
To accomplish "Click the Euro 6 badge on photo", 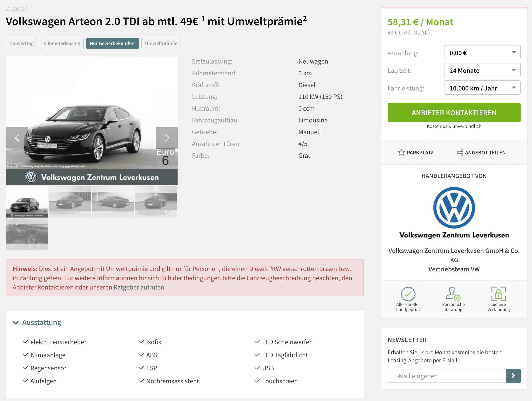I will click(165, 157).
